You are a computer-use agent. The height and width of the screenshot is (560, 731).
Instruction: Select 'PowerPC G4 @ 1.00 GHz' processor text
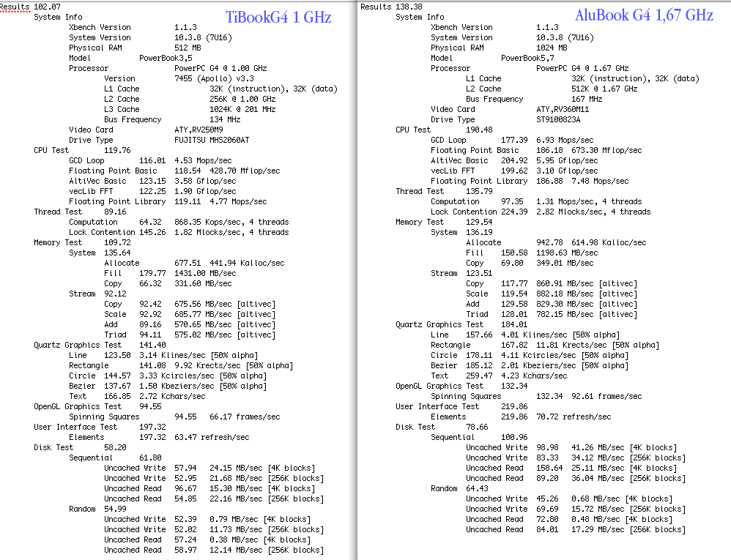coord(220,69)
